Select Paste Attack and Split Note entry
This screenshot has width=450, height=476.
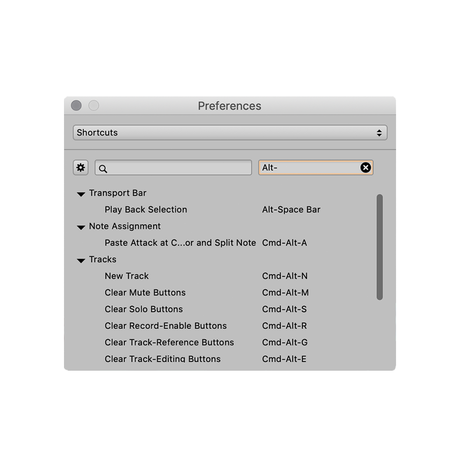tap(180, 243)
